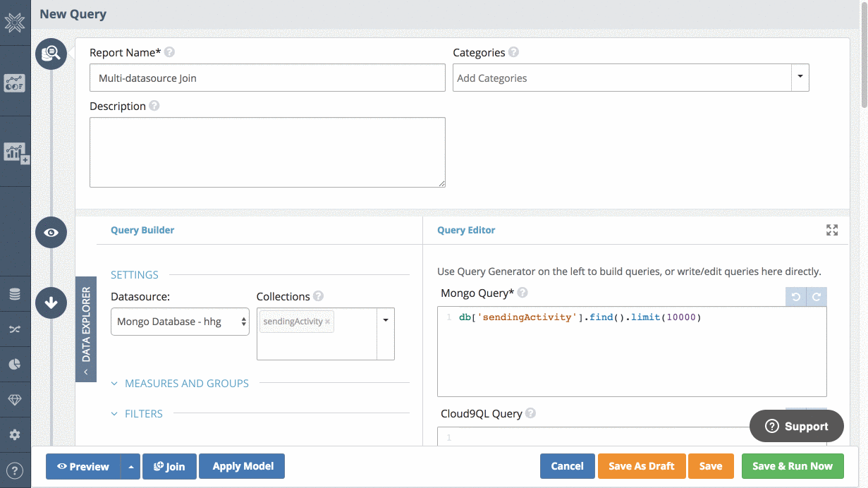Click the diamond icon in the left sidebar
Screen dimensions: 868x488
(x=15, y=399)
